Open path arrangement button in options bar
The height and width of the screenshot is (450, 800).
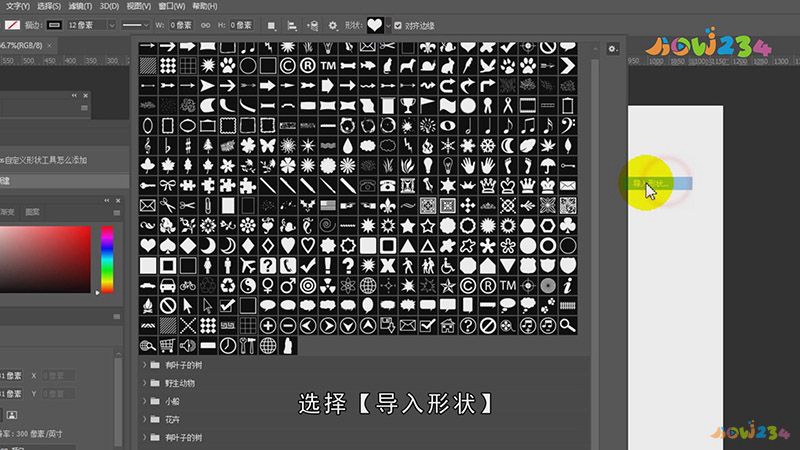click(312, 25)
